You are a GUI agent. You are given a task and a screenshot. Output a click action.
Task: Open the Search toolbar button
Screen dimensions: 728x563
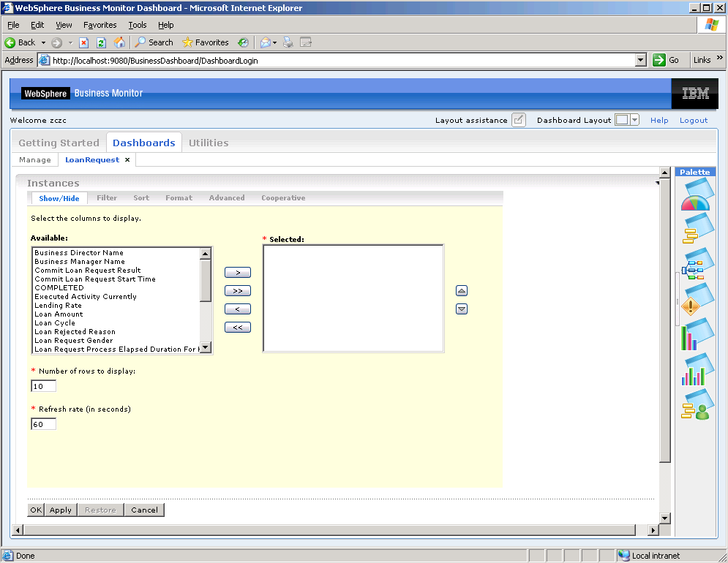click(154, 42)
